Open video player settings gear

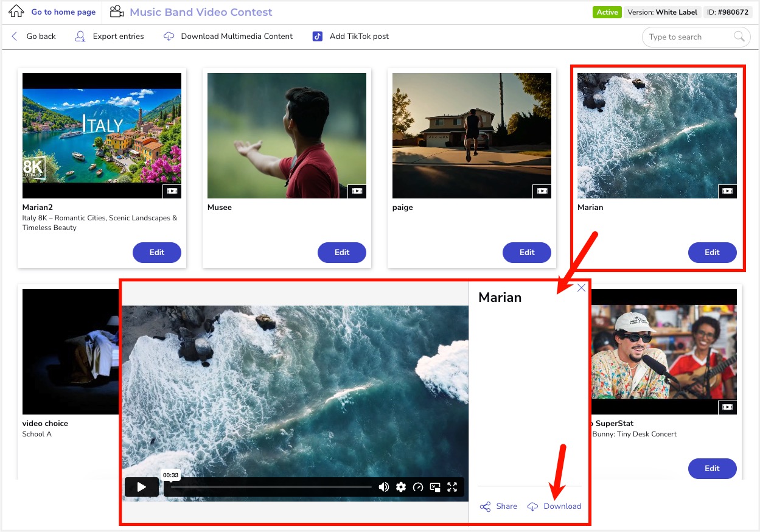click(401, 487)
